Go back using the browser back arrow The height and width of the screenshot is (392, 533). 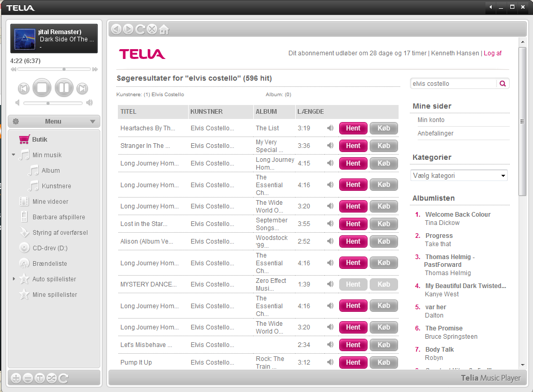point(116,29)
